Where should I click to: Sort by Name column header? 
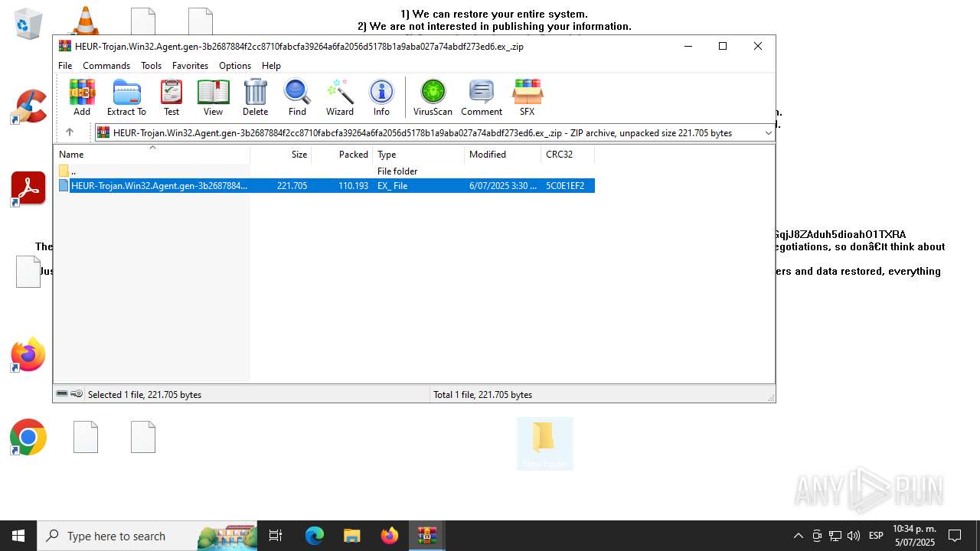tap(152, 155)
